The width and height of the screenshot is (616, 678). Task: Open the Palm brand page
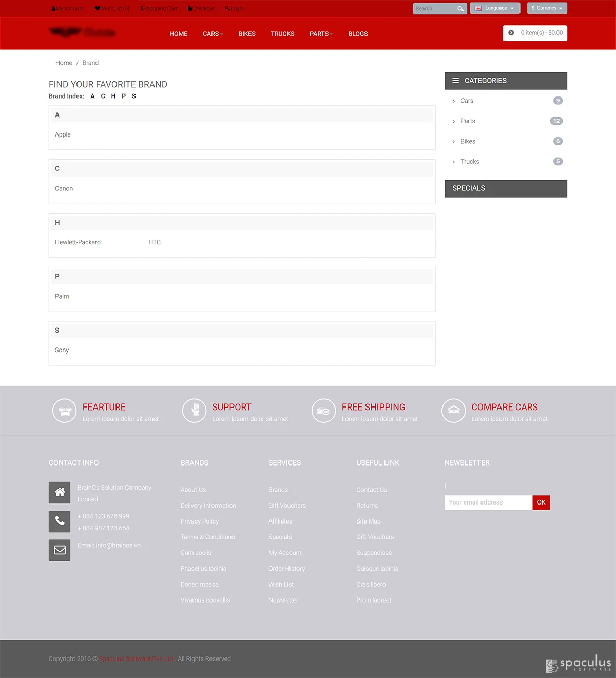[x=62, y=296]
